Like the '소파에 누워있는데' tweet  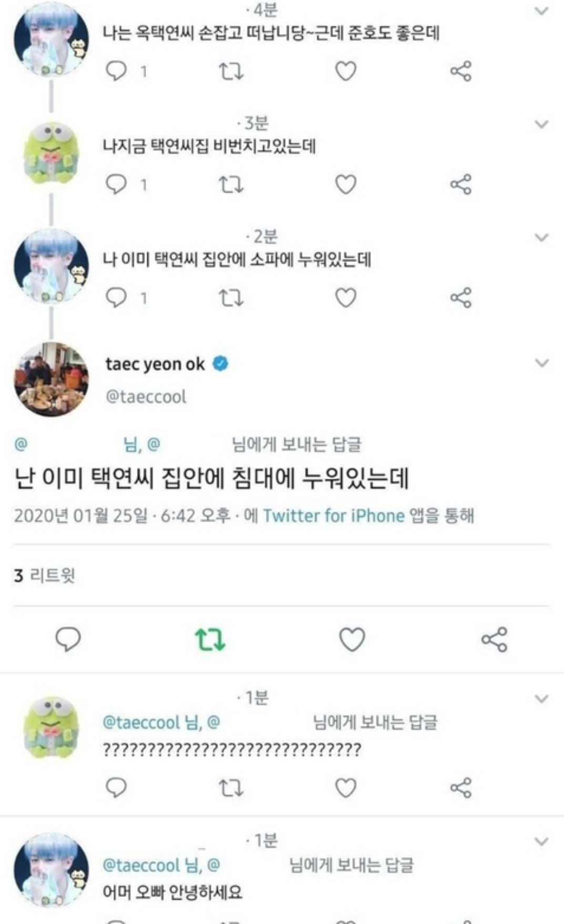click(346, 299)
